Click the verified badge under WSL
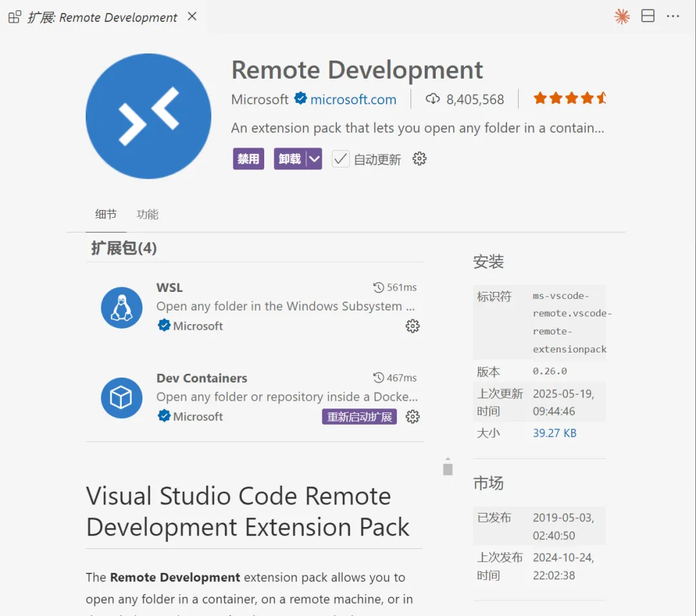696x616 pixels. (x=164, y=325)
